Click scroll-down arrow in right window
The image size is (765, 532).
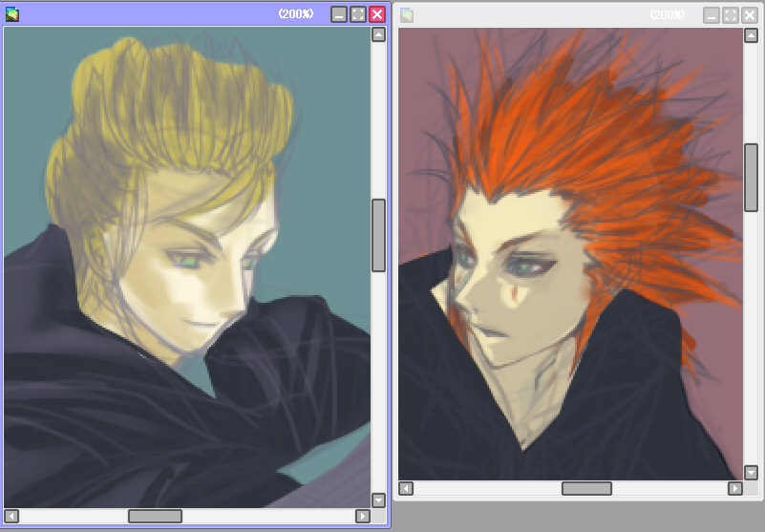pyautogui.click(x=751, y=472)
